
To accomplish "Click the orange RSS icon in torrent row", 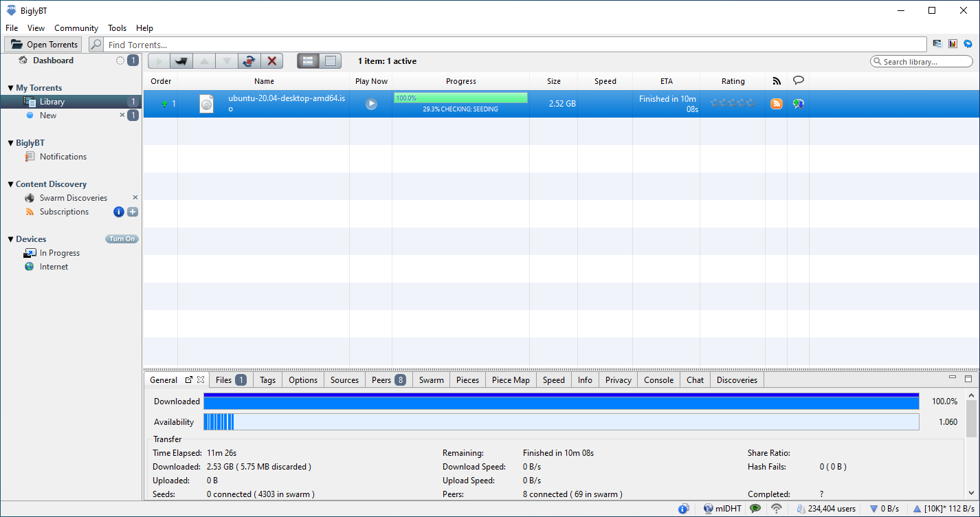I will pos(777,104).
